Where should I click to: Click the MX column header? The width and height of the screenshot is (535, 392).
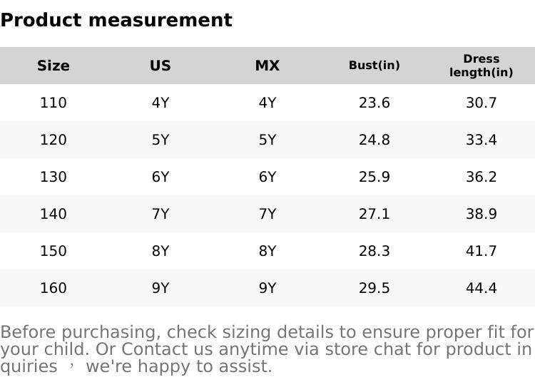[267, 66]
